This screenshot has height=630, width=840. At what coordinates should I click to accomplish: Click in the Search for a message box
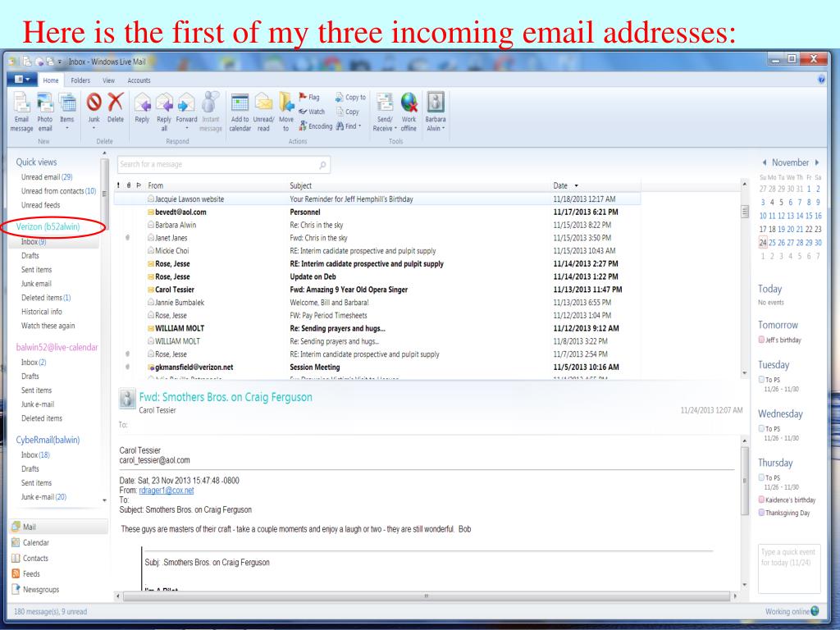(223, 164)
